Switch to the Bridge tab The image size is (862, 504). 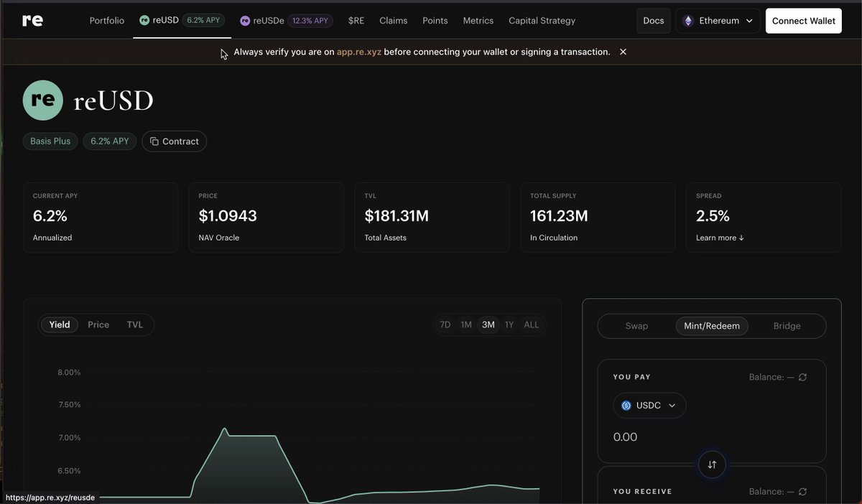(x=787, y=326)
